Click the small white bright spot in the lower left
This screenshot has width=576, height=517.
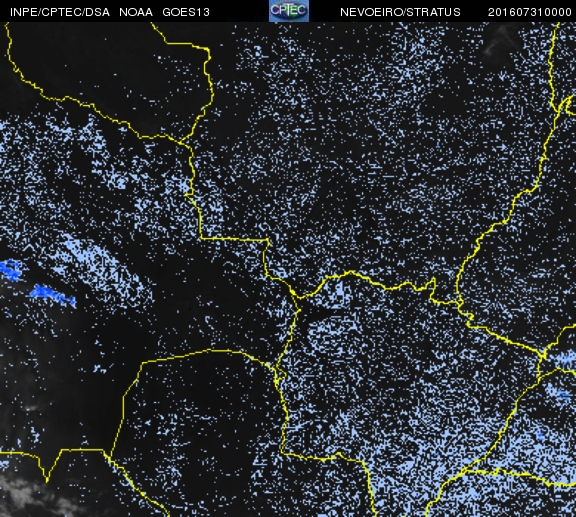point(31,408)
